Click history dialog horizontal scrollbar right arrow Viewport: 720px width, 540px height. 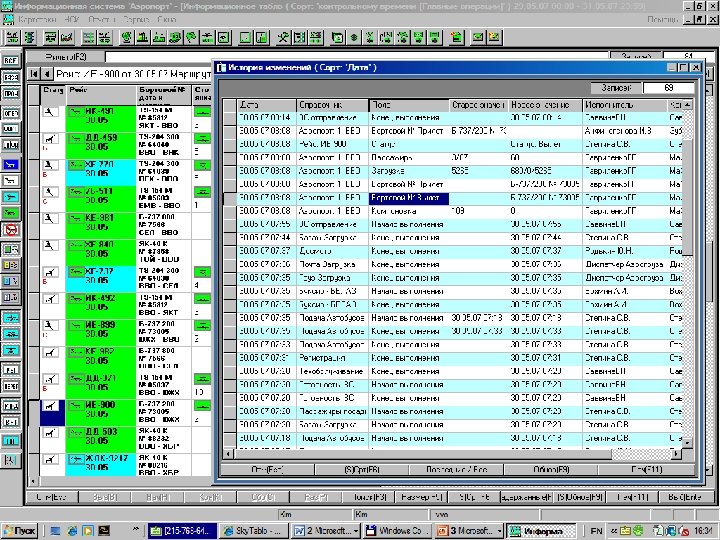pos(676,454)
